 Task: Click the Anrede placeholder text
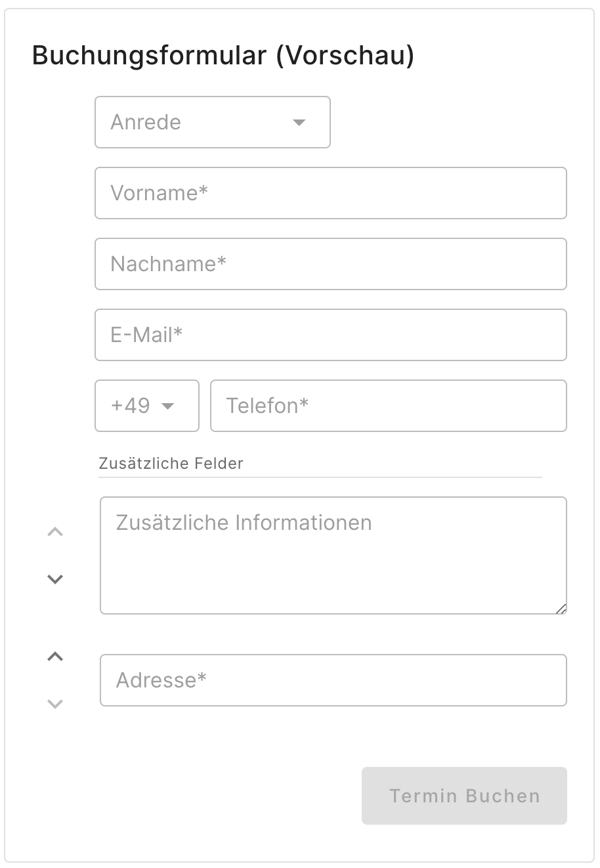(x=145, y=122)
